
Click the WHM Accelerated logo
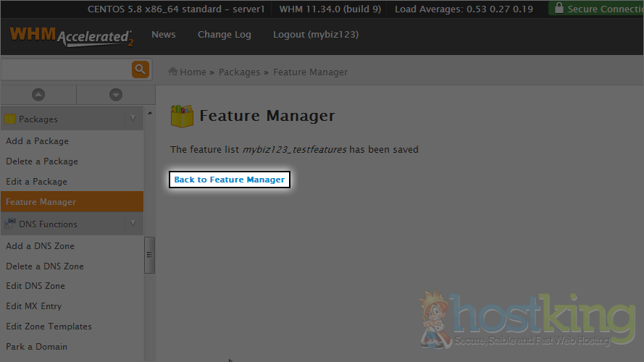[71, 36]
